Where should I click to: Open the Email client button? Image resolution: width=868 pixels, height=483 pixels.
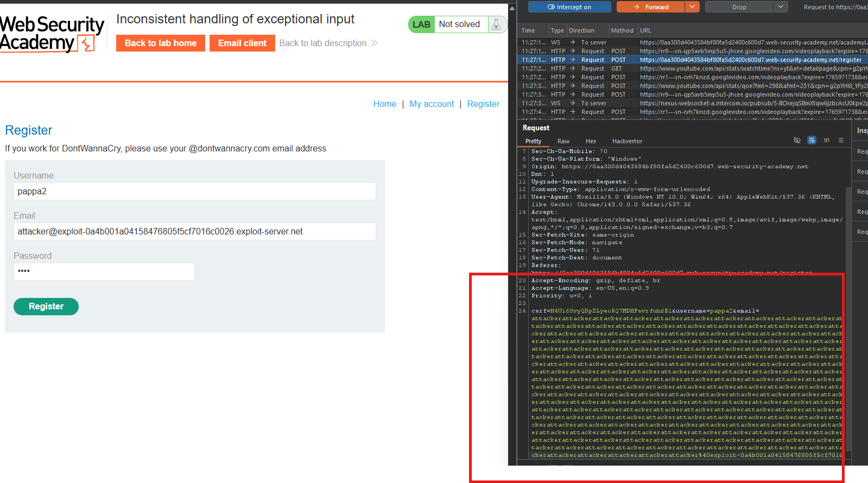tap(242, 43)
